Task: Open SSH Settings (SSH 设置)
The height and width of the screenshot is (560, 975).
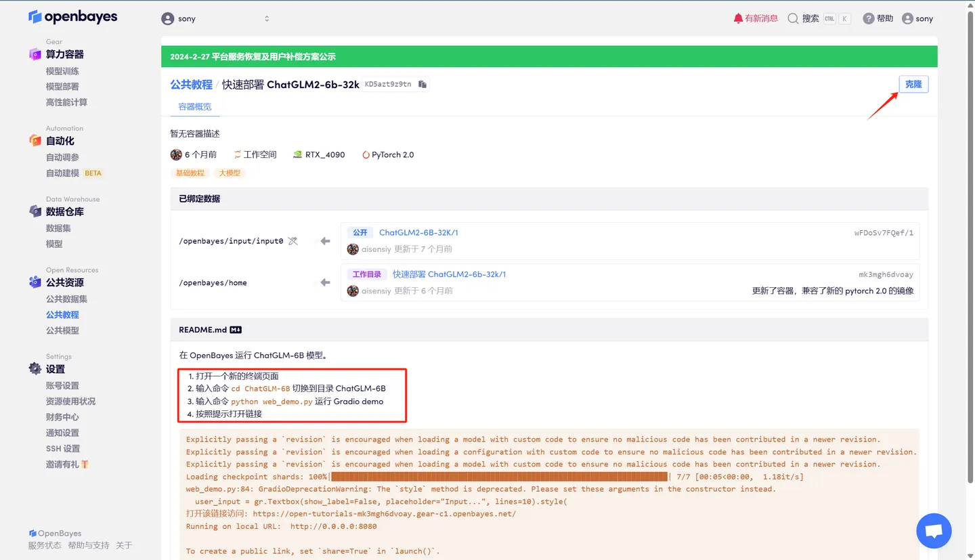Action: (63, 448)
